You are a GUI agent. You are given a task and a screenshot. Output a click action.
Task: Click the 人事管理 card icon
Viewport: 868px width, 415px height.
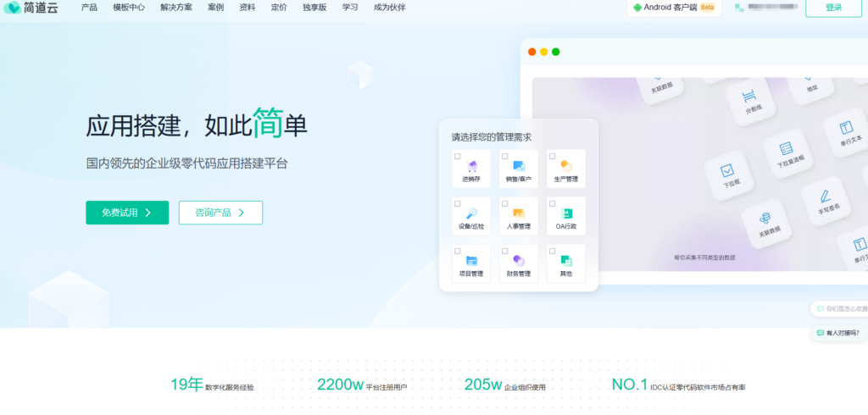(519, 213)
